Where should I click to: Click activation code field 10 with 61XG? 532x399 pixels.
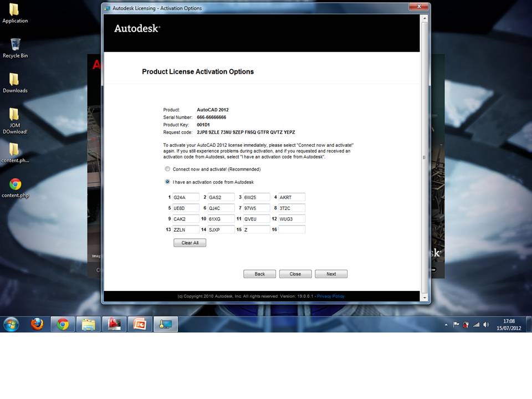pos(221,219)
